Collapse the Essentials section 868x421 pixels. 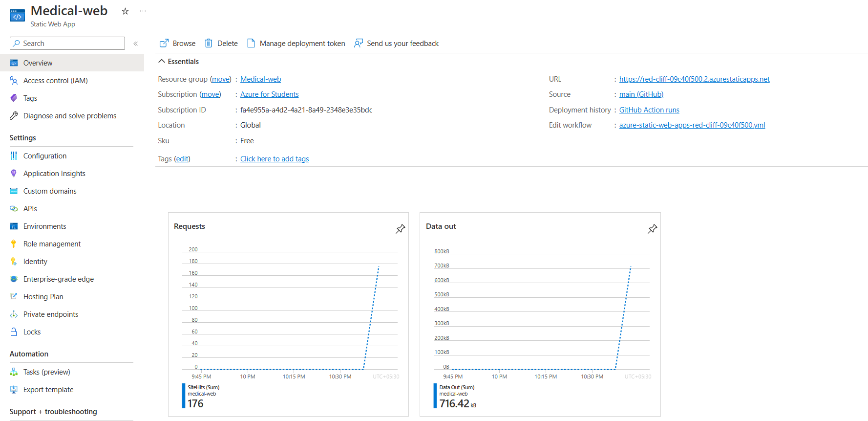[x=179, y=62]
